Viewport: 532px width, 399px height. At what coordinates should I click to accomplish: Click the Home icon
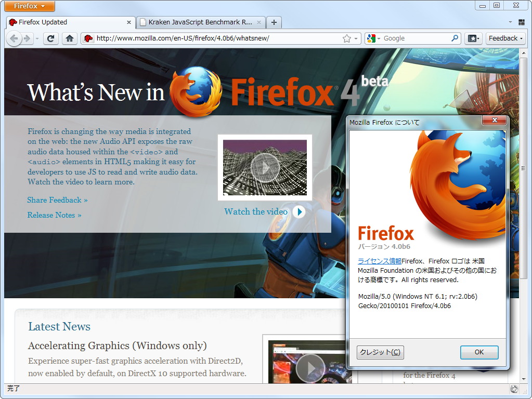click(70, 38)
